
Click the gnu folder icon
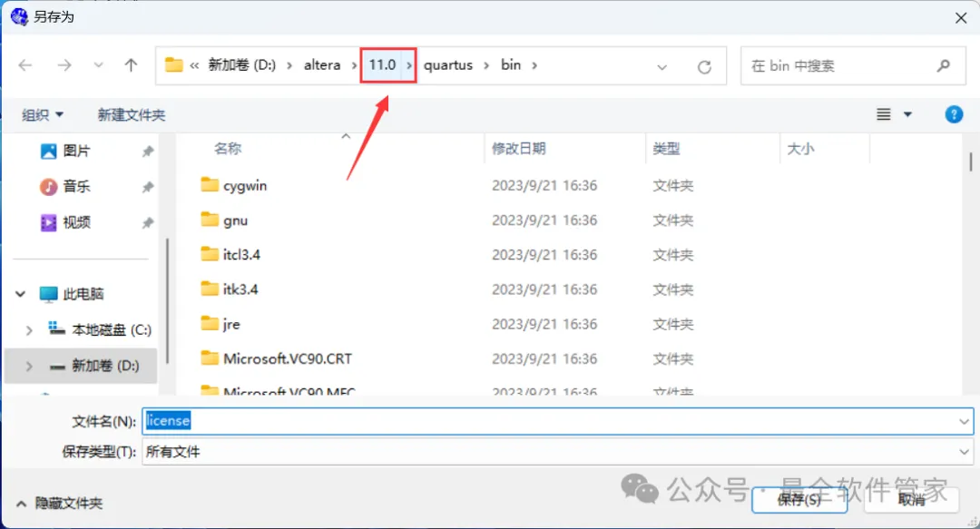click(210, 219)
